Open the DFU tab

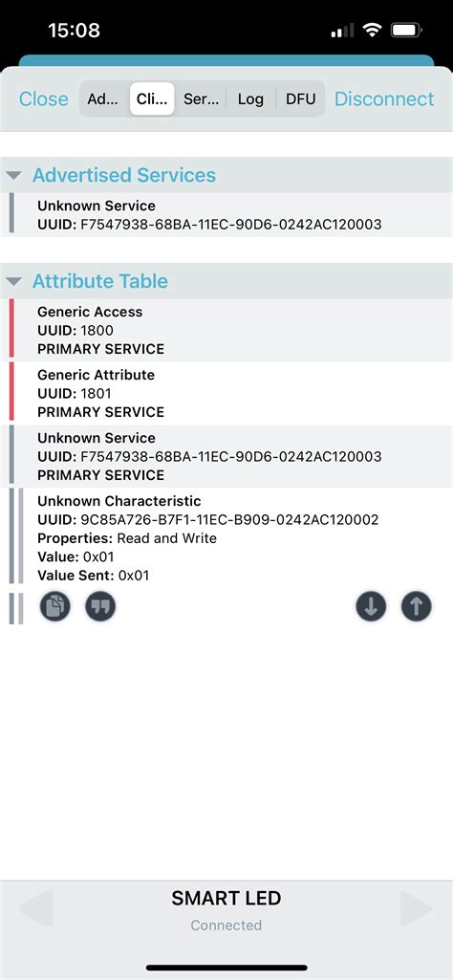[300, 98]
